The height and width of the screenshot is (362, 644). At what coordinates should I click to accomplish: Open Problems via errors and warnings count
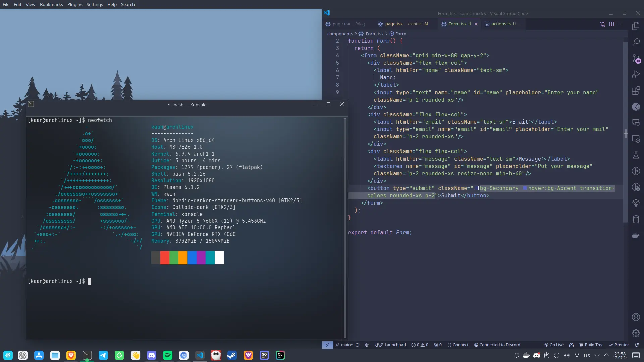coord(420,345)
